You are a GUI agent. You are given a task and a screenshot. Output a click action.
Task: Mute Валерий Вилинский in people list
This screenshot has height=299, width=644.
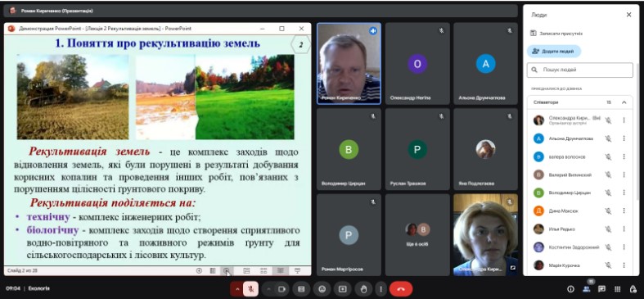coord(608,174)
